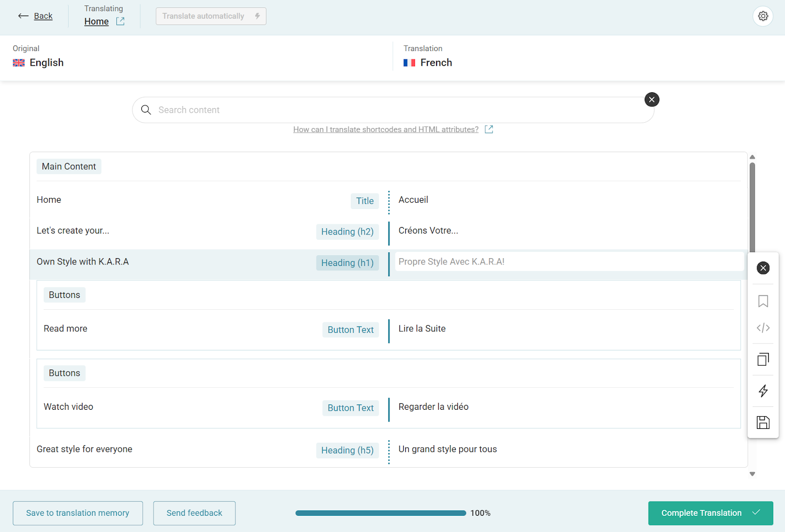Click the external icon beside shortcodes help link
Image resolution: width=785 pixels, height=532 pixels.
click(x=489, y=129)
